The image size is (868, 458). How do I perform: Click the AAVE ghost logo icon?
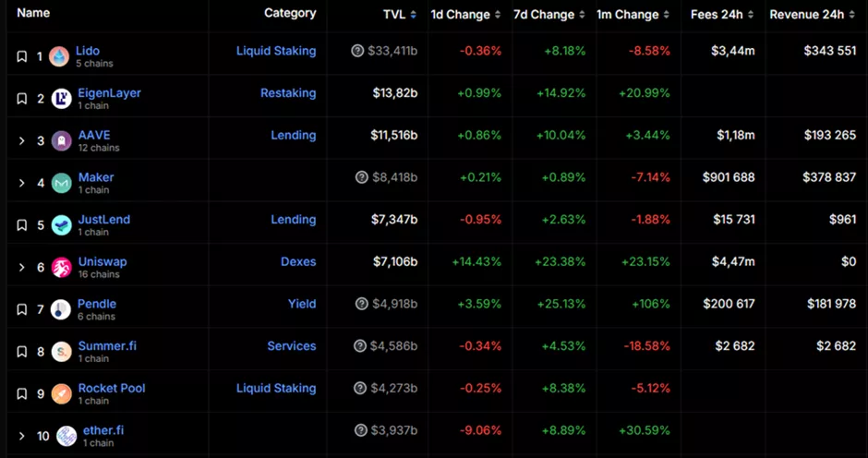point(61,141)
